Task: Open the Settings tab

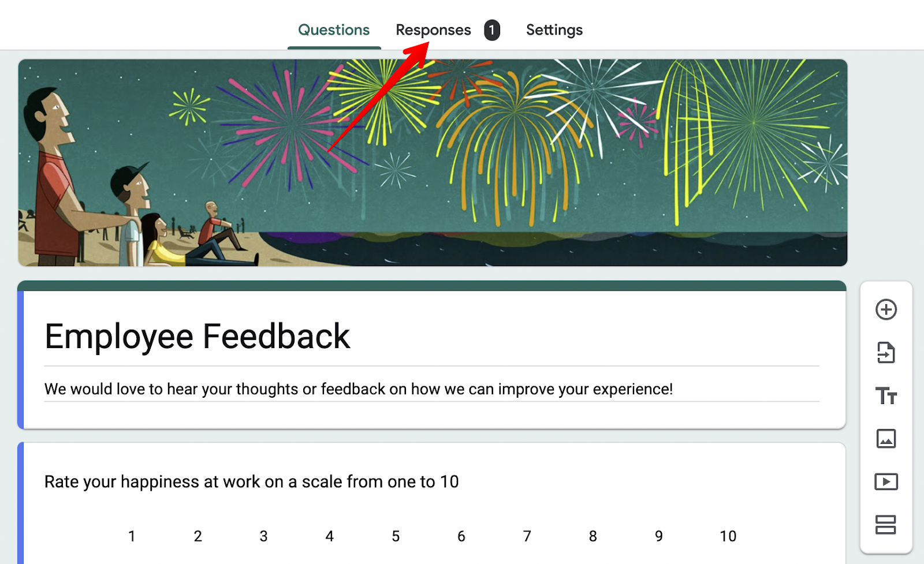Action: click(x=554, y=29)
